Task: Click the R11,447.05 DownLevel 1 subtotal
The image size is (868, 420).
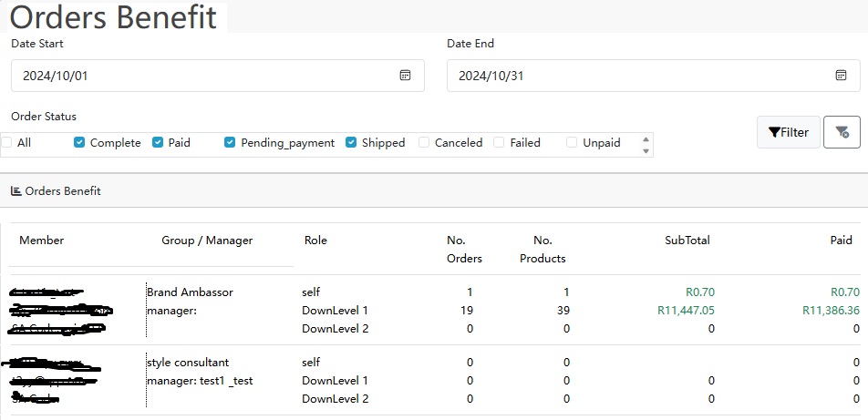Action: [685, 311]
